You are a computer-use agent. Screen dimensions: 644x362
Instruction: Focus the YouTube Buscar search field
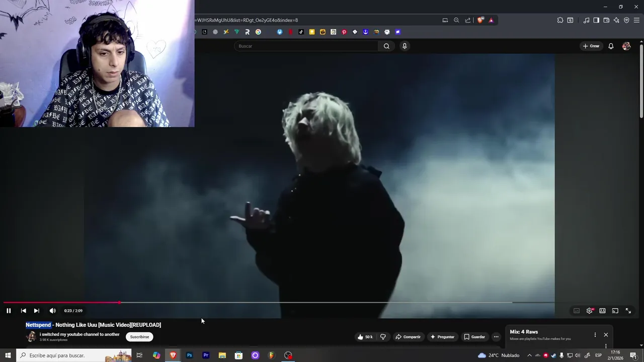pyautogui.click(x=306, y=46)
